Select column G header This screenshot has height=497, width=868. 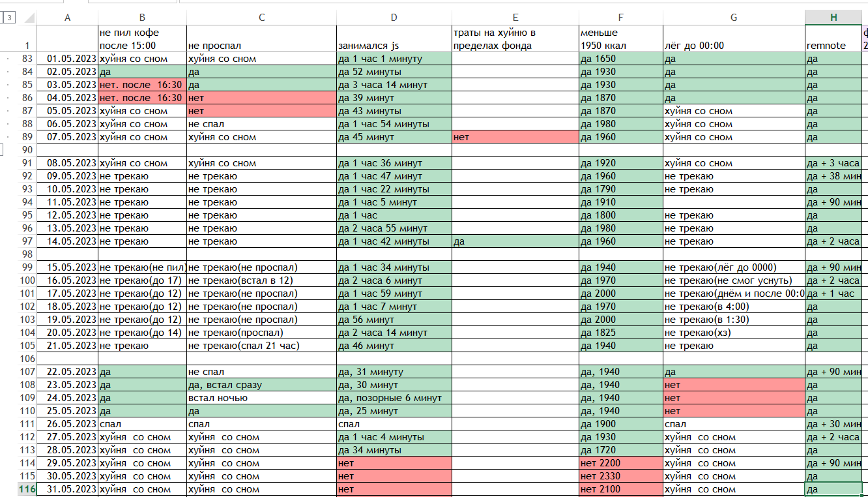[734, 18]
